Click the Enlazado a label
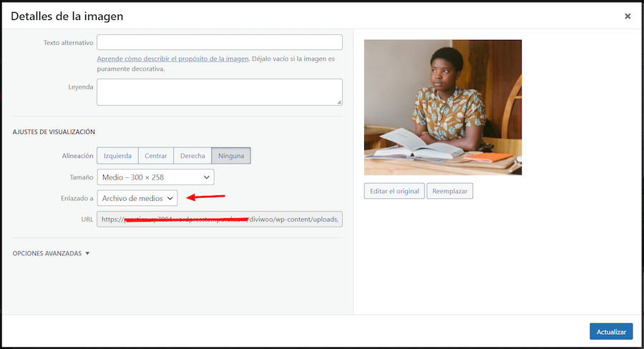644x349 pixels. point(77,198)
